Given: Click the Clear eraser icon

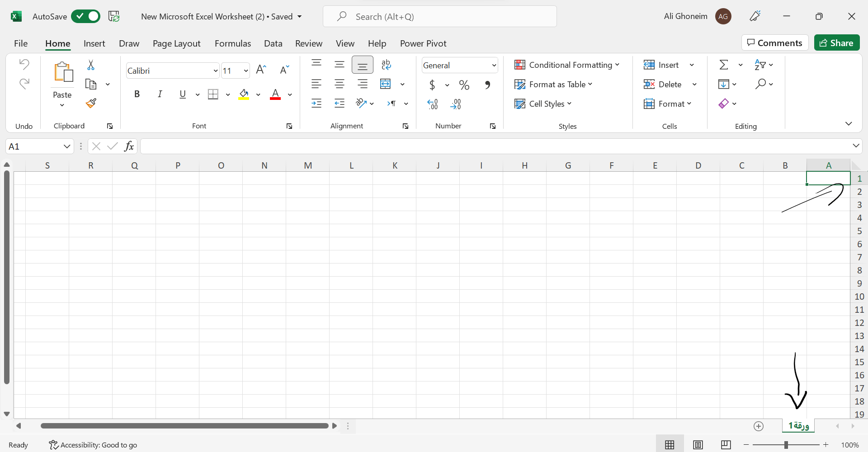Looking at the screenshot, I should pos(723,104).
